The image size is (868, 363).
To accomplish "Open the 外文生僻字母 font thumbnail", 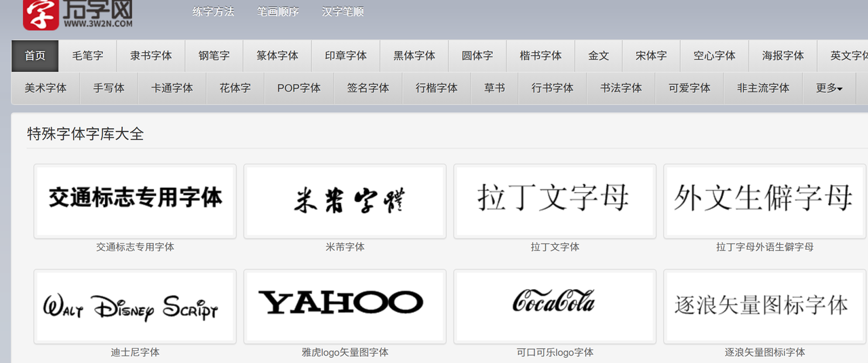I will coord(764,201).
